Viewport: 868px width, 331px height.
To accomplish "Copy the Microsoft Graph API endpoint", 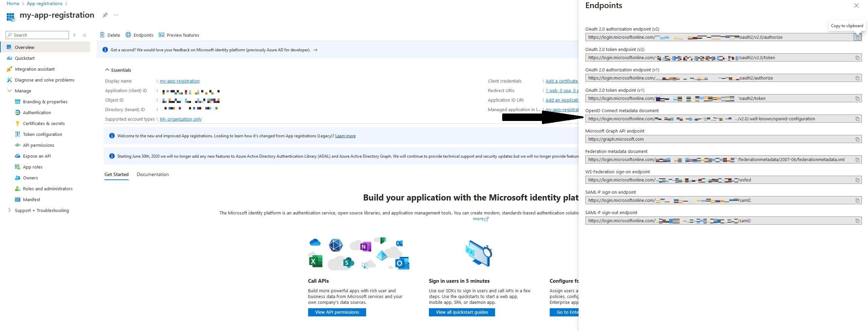I will [x=857, y=139].
